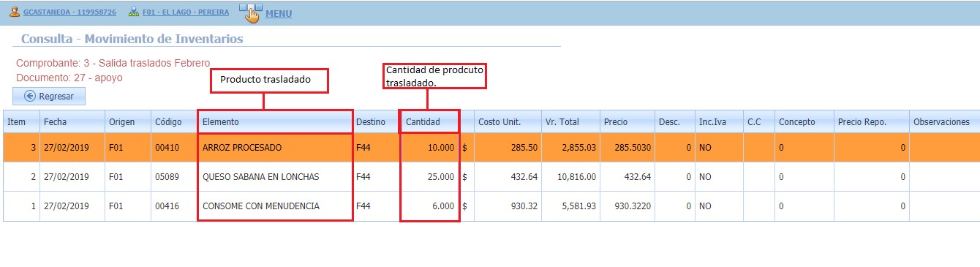Click the back arrow icon in Regresar
The image size is (980, 267).
pyautogui.click(x=30, y=96)
